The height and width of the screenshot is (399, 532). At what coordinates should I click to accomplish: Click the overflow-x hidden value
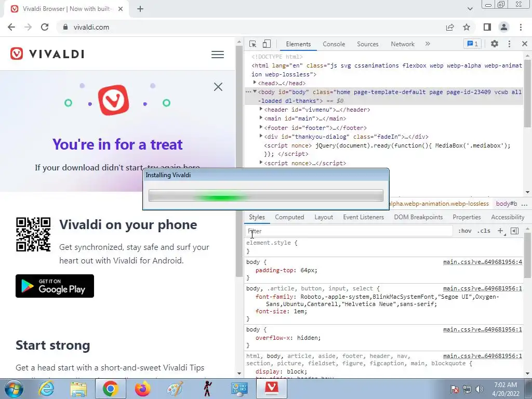(309, 338)
